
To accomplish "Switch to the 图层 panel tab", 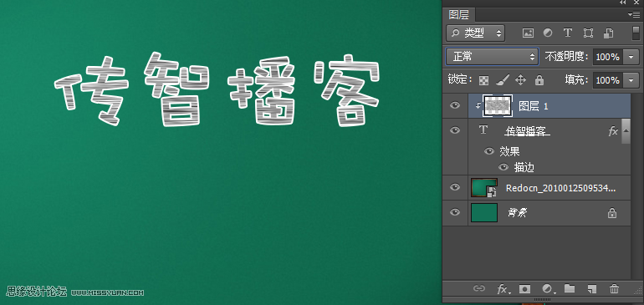I will pos(459,15).
